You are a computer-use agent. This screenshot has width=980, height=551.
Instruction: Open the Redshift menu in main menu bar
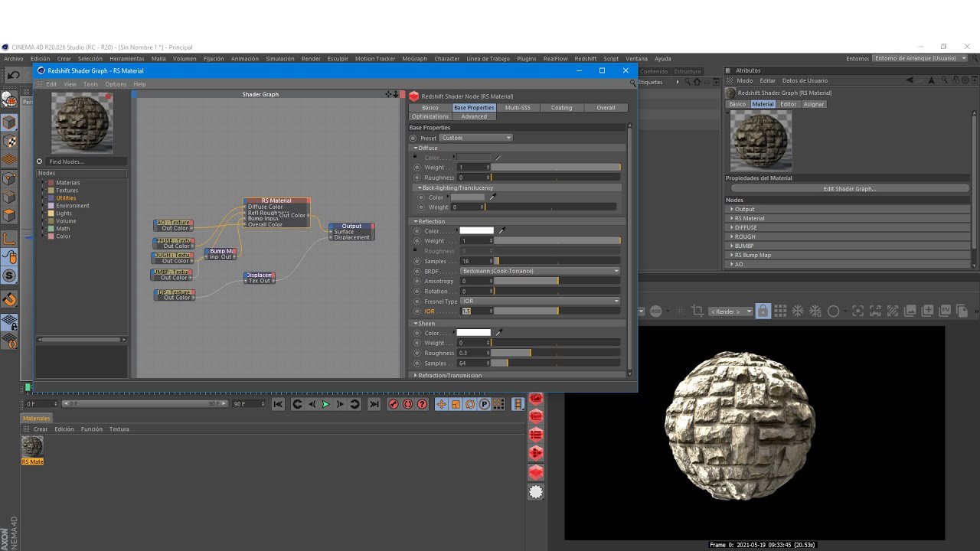pyautogui.click(x=586, y=58)
